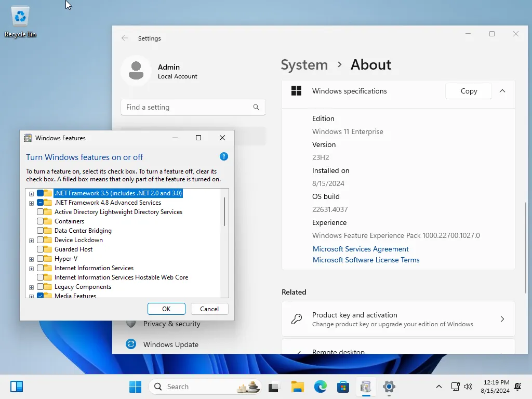Click the Privacy & security shield icon

(131, 323)
